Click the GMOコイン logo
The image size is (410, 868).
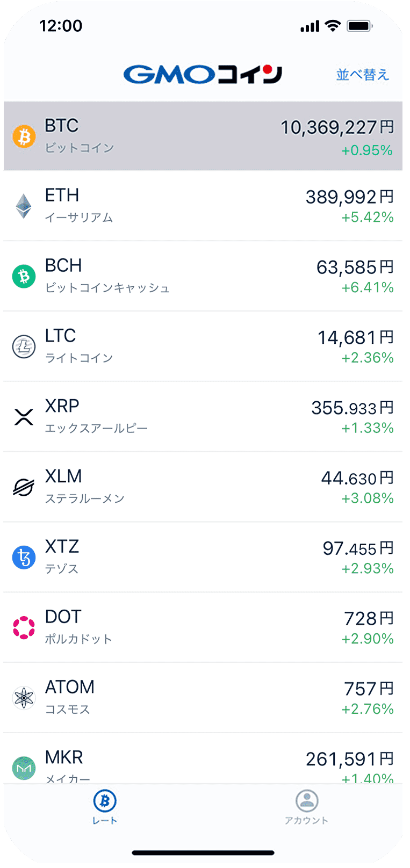(203, 75)
